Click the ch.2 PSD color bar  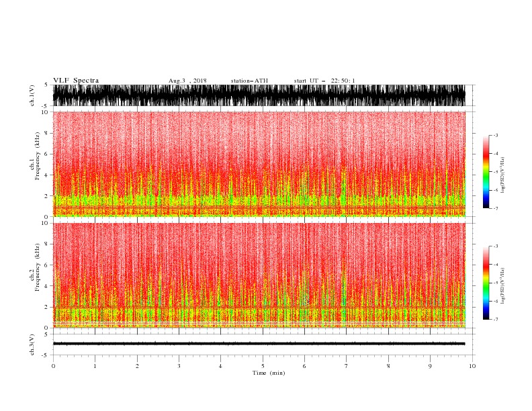point(486,283)
